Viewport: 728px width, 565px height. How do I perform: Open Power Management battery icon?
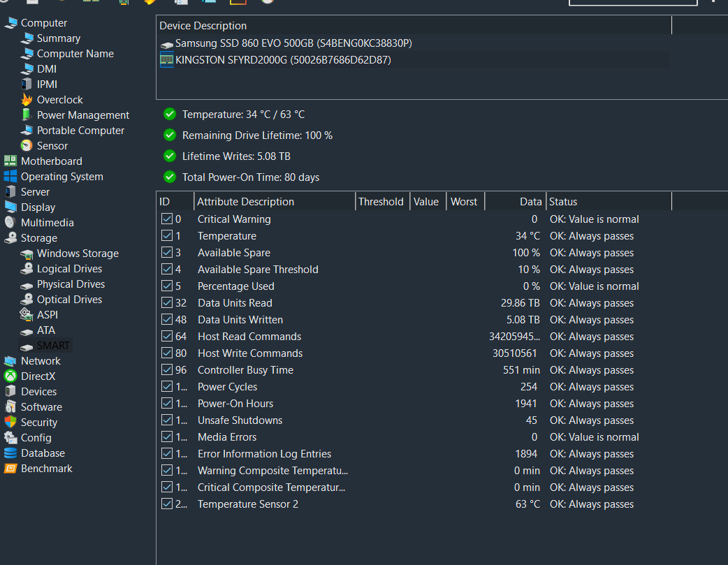(x=27, y=115)
